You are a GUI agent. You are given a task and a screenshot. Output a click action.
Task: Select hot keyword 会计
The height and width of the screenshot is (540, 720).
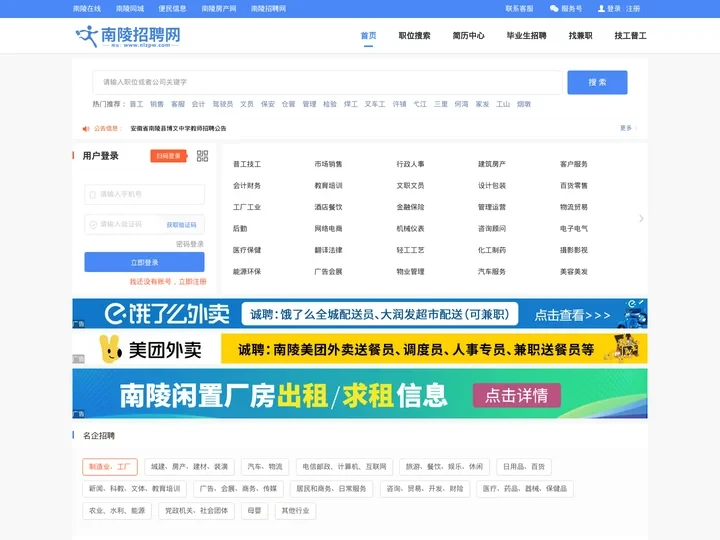198,104
